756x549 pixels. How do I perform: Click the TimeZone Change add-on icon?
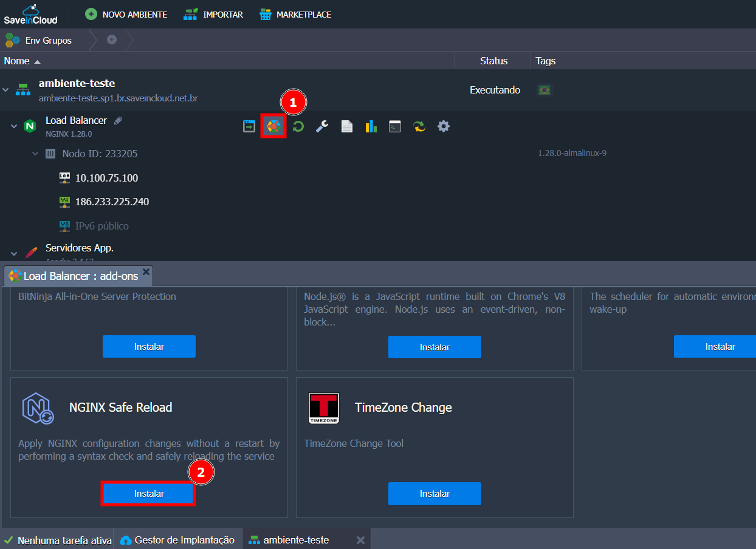324,408
